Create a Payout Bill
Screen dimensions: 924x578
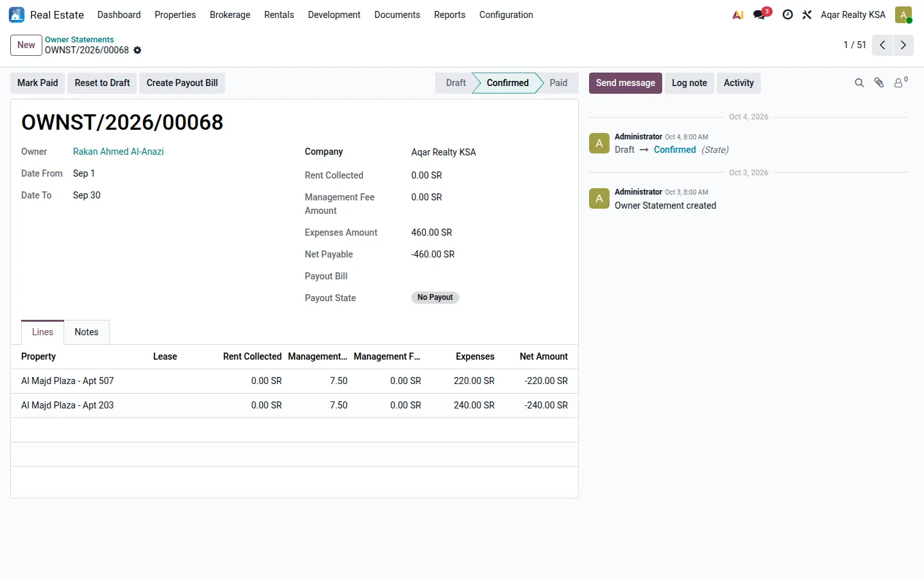click(182, 83)
